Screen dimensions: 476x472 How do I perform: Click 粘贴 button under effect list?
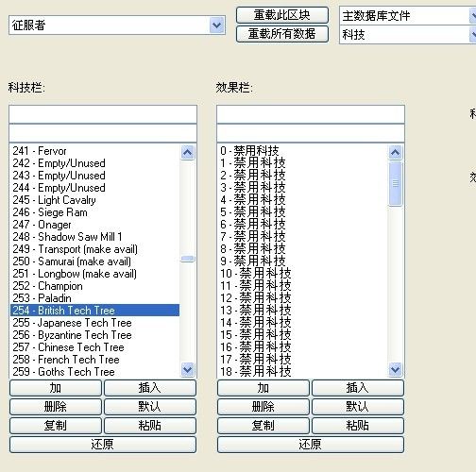358,426
